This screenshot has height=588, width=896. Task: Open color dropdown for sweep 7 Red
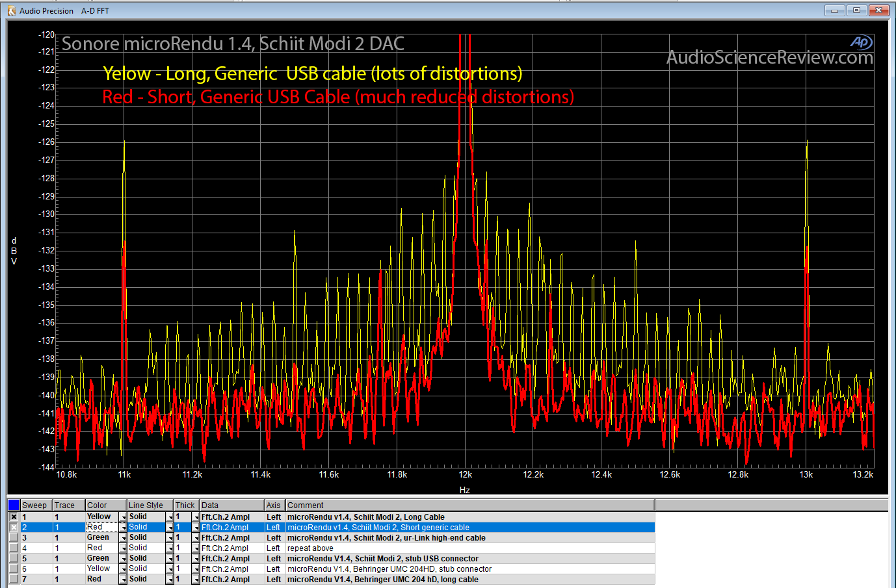(123, 580)
